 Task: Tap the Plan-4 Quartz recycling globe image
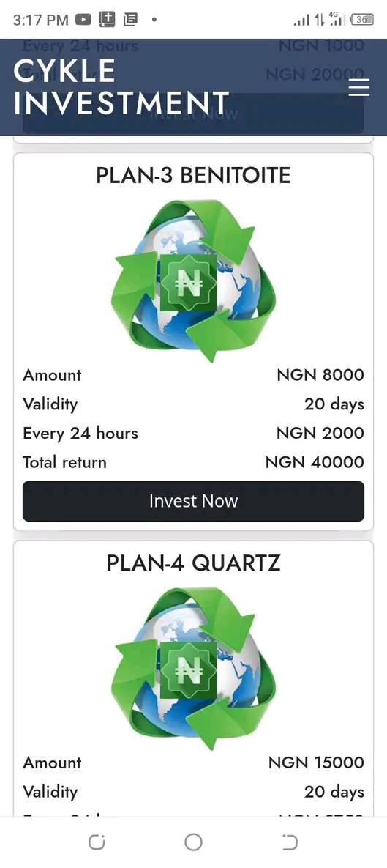coord(193,668)
